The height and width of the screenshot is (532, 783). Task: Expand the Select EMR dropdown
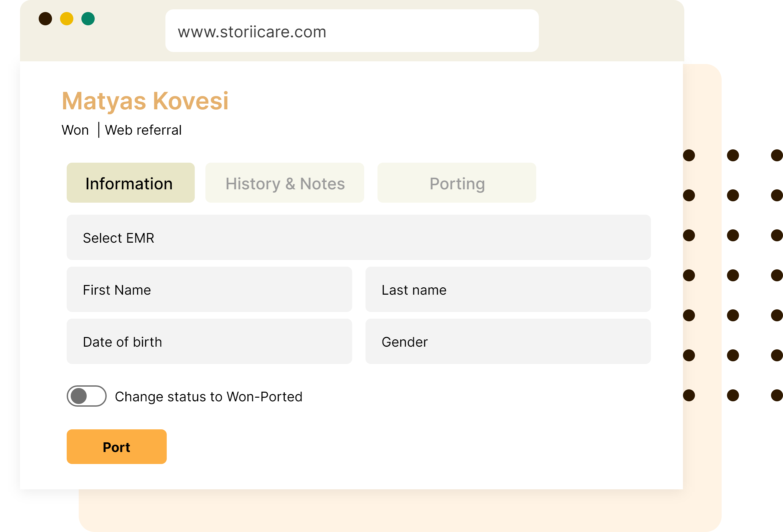(358, 237)
